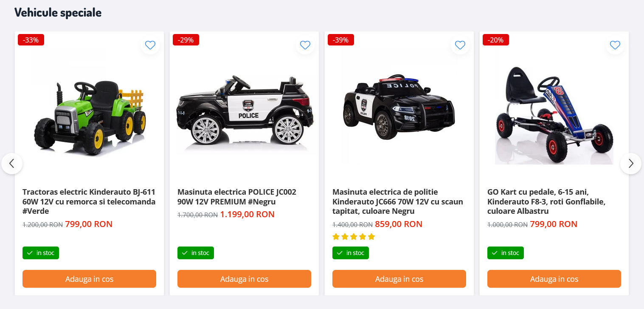Open GO Kart cu pedale F8-3 title link
Image resolution: width=644 pixels, height=309 pixels.
point(546,201)
